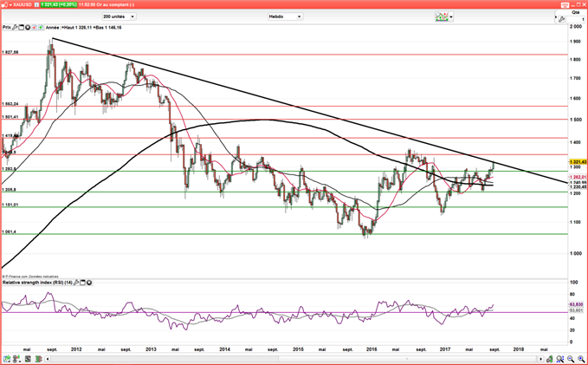Click the info icon next to XAUUSD
The image size is (588, 365).
(36, 5)
